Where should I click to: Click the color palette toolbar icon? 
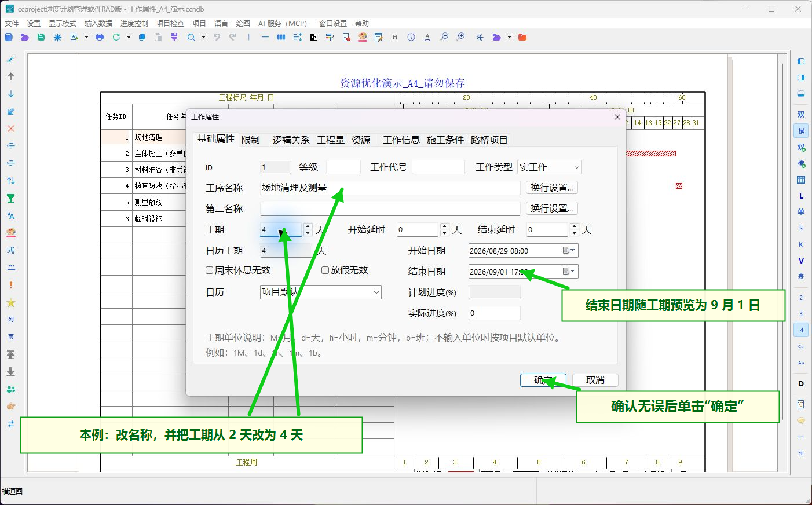click(x=363, y=37)
